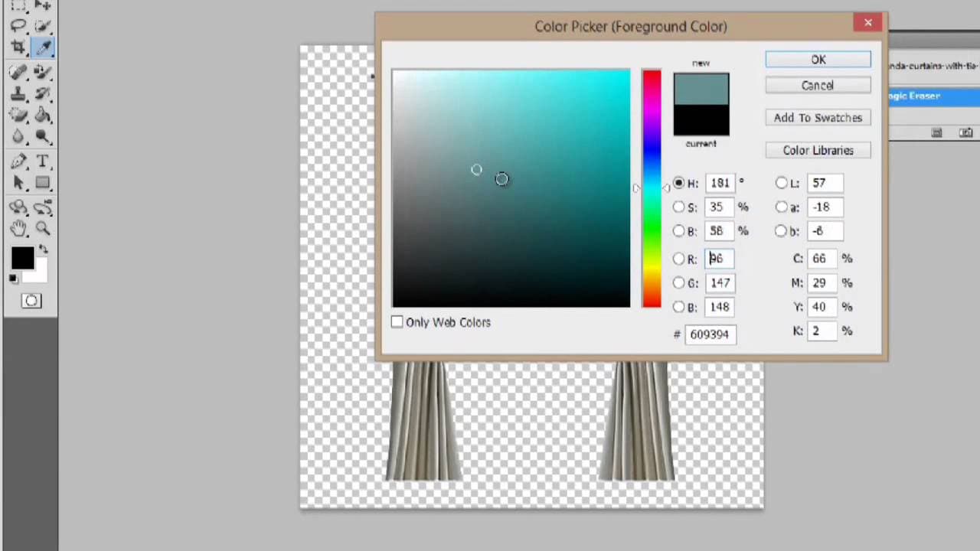Select the History Brush tool

[43, 94]
